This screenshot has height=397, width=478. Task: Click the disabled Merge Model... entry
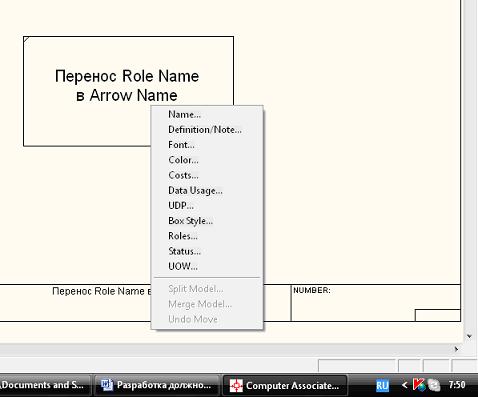coord(207,304)
